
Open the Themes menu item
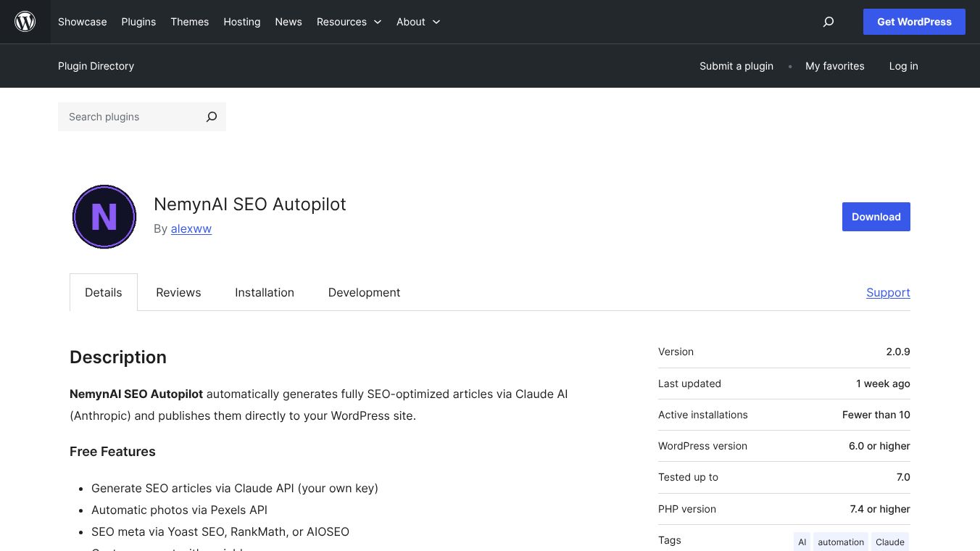[190, 22]
